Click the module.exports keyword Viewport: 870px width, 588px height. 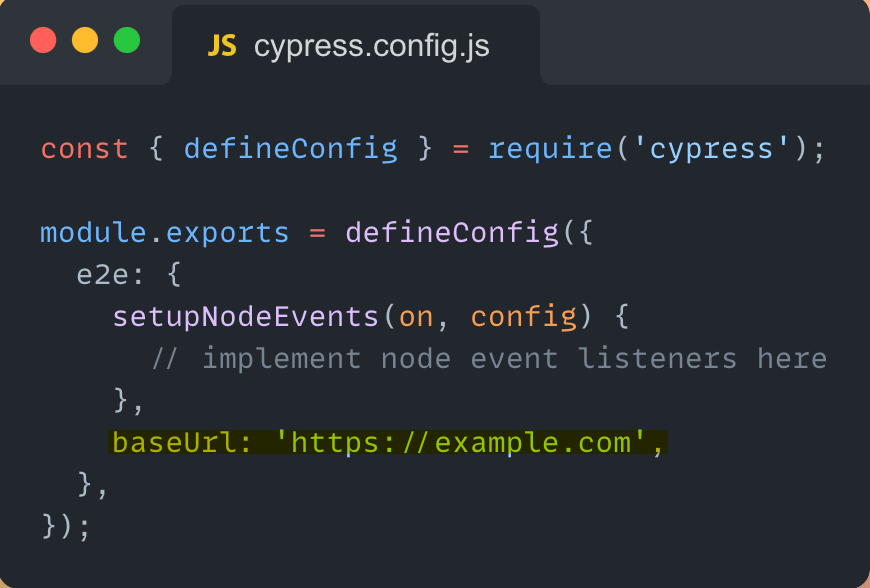(163, 232)
